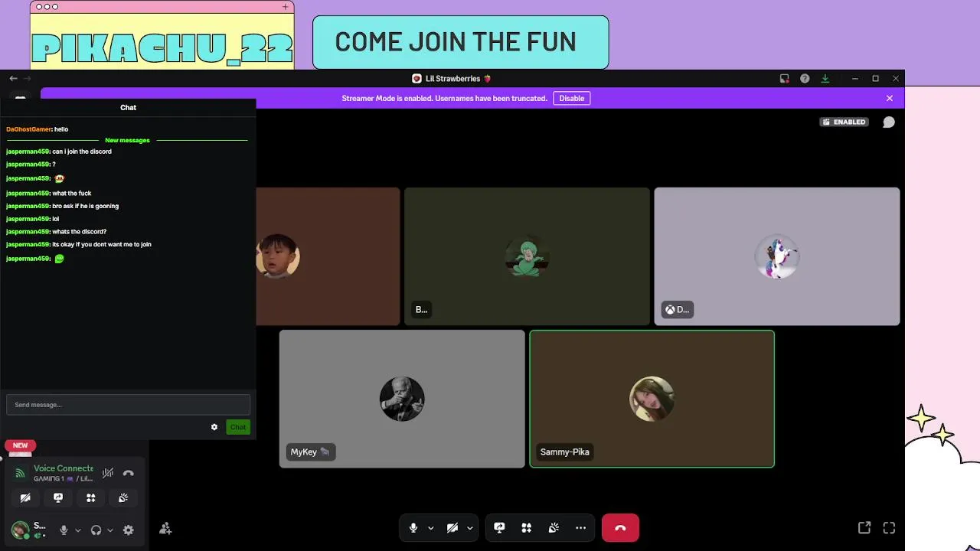Select the child-avatar participant tile
980x551 pixels.
click(x=328, y=256)
